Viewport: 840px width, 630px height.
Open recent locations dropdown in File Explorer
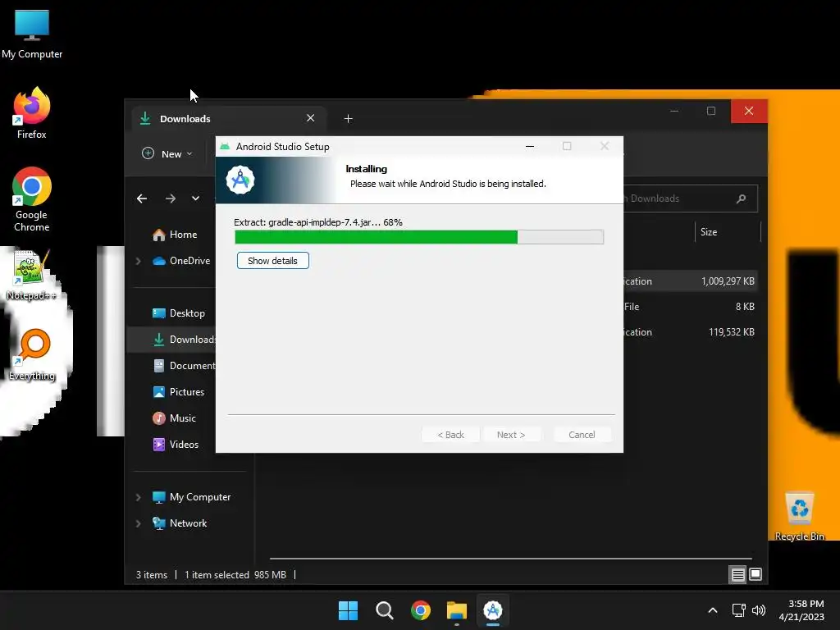[x=195, y=199]
